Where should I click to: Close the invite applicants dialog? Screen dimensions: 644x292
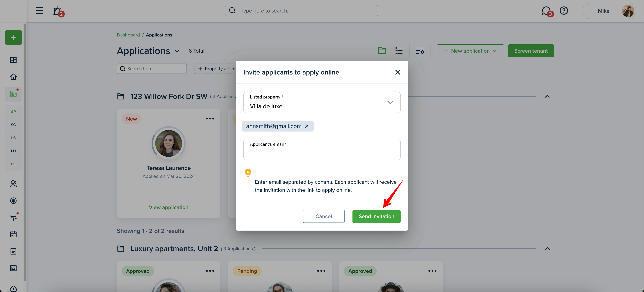pos(398,72)
